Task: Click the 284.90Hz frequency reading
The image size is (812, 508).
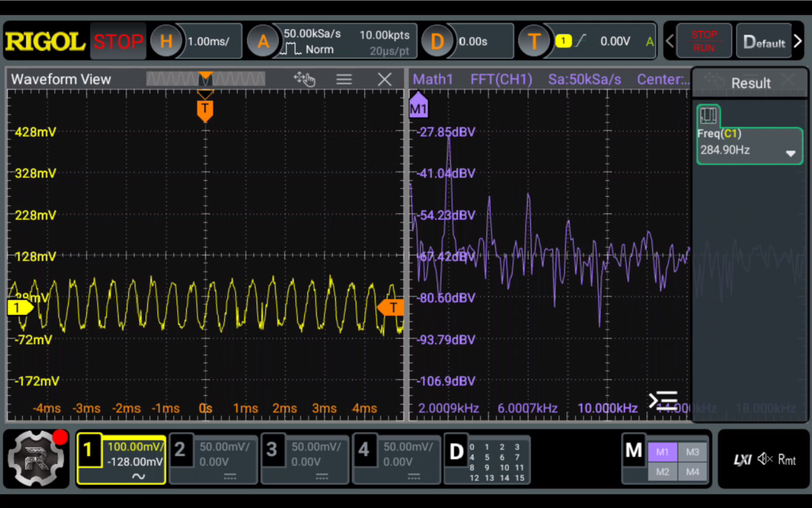Action: [725, 150]
